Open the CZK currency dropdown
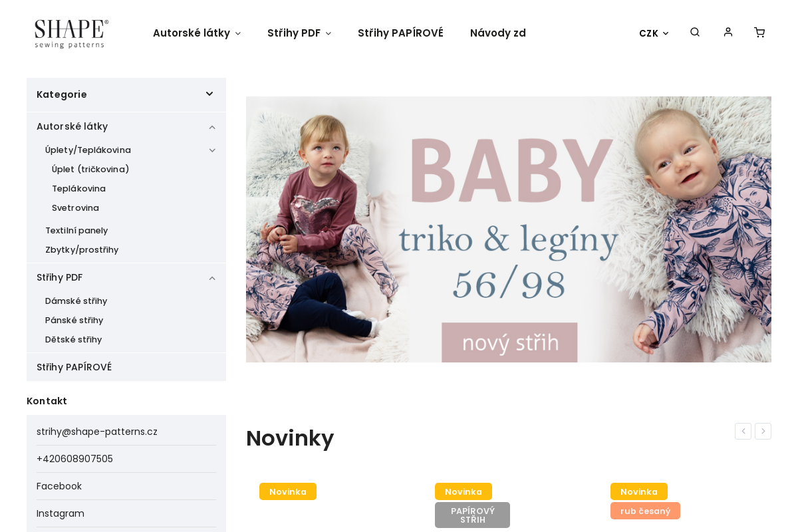The image size is (798, 532). tap(654, 33)
